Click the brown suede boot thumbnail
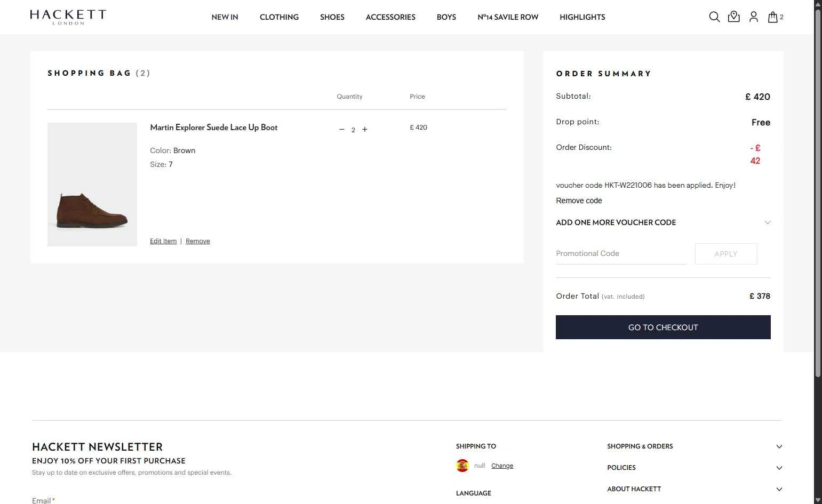 pos(92,185)
